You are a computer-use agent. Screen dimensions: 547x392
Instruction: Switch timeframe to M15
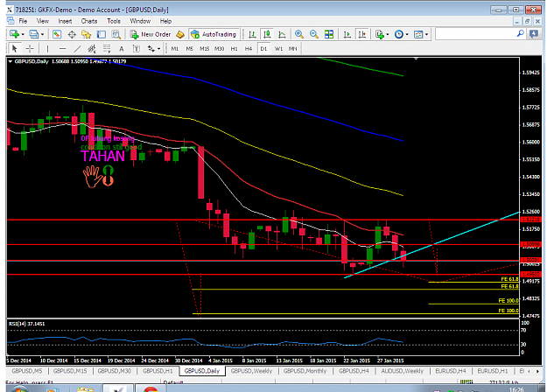[205, 48]
